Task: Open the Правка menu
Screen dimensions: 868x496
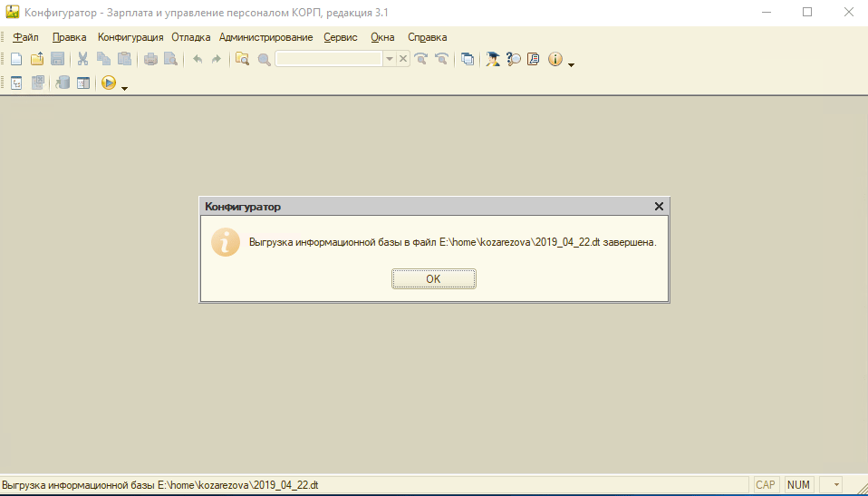Action: [69, 37]
